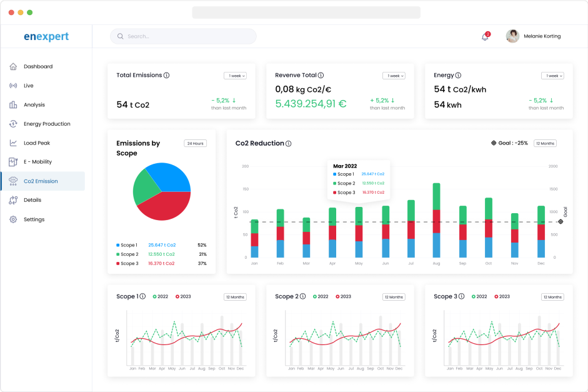This screenshot has width=588, height=392.
Task: Select the E-Mobility charging station icon
Action: click(13, 162)
